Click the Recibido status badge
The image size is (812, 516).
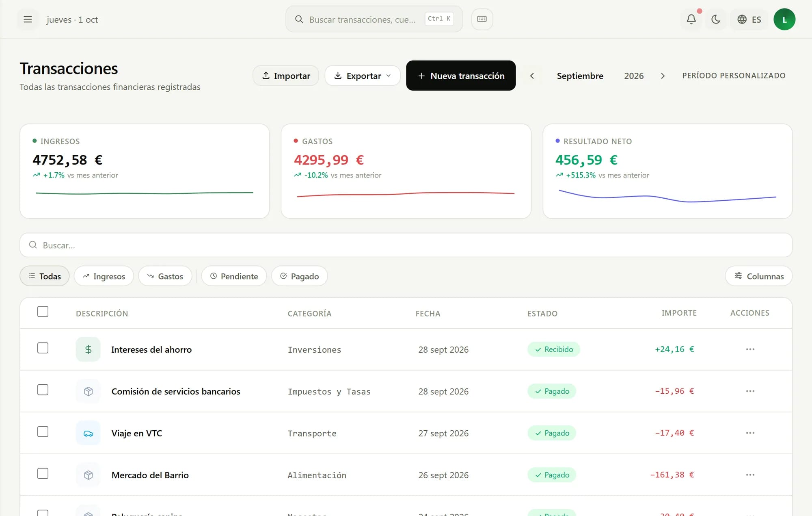pos(554,349)
